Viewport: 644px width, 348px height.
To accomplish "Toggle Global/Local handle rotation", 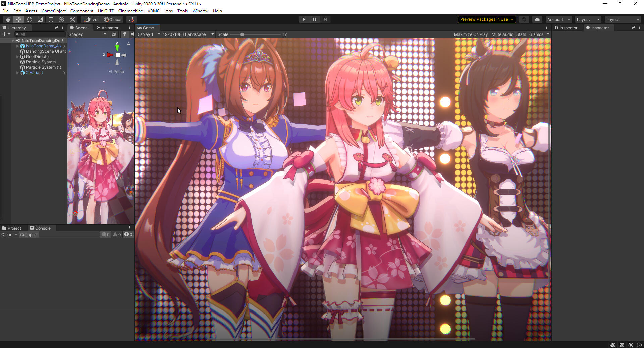I will (x=113, y=19).
